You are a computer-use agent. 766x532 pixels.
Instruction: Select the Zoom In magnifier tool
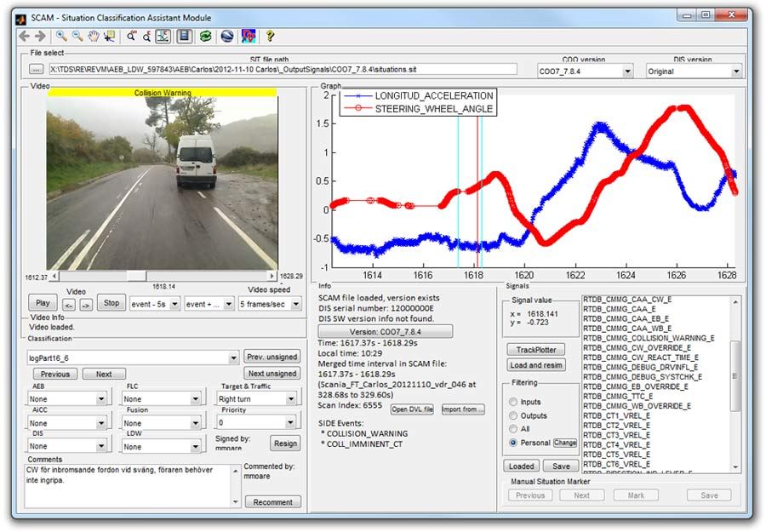click(61, 36)
